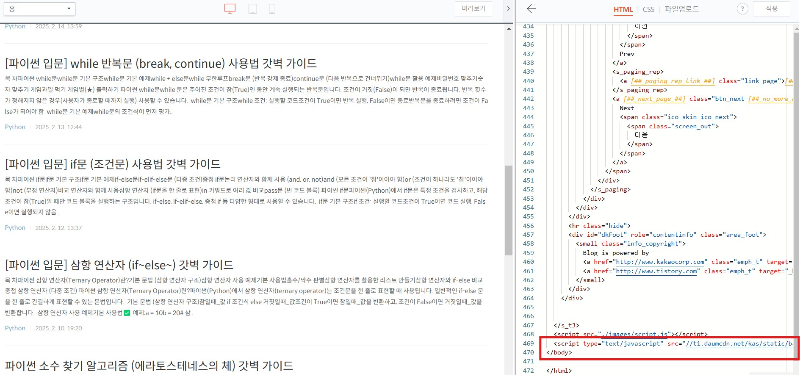This screenshot has width=800, height=375.
Task: Open the help question mark icon
Action: pos(742,9)
